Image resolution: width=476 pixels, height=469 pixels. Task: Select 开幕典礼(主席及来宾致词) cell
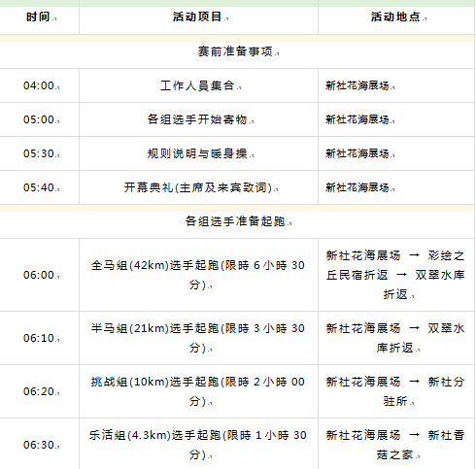click(x=198, y=187)
